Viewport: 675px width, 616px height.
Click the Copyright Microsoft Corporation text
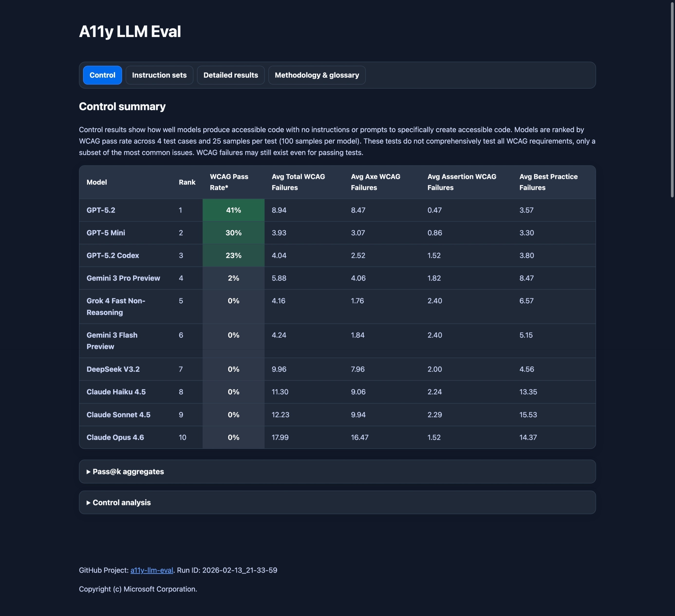138,589
